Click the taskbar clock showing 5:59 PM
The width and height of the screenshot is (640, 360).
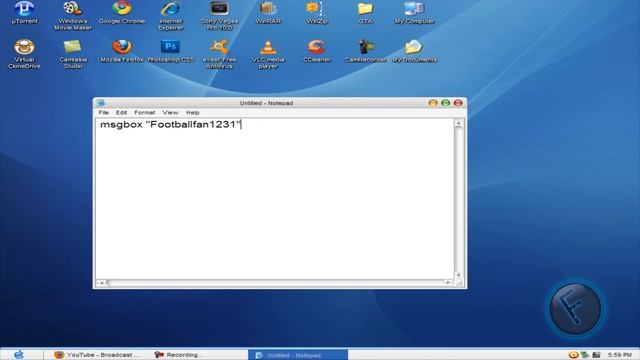click(x=619, y=355)
